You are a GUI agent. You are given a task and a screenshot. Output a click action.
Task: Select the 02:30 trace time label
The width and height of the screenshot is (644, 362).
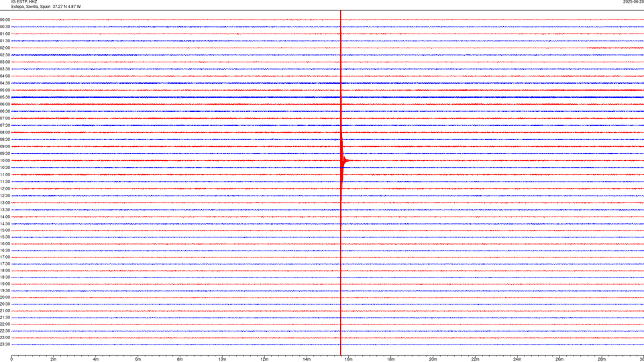click(5, 55)
